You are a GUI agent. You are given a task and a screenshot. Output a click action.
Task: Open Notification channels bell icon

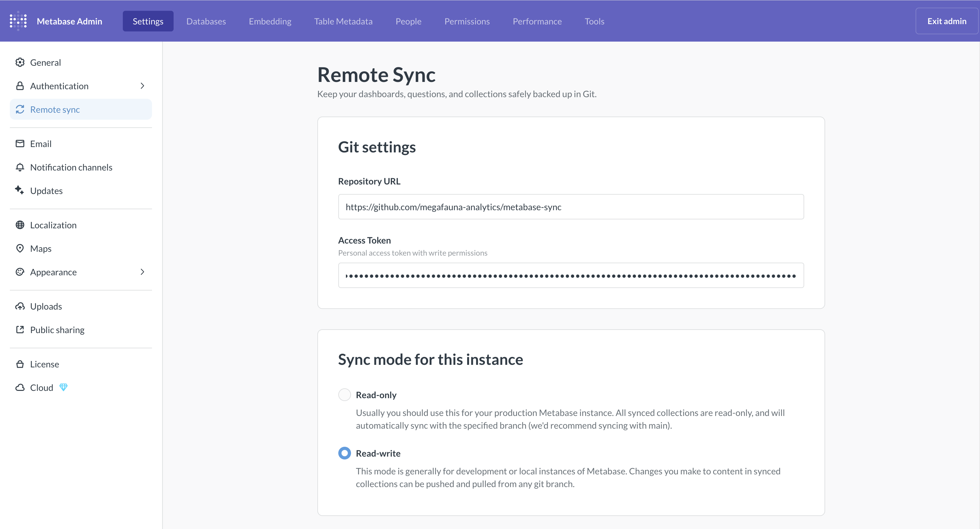click(x=20, y=167)
